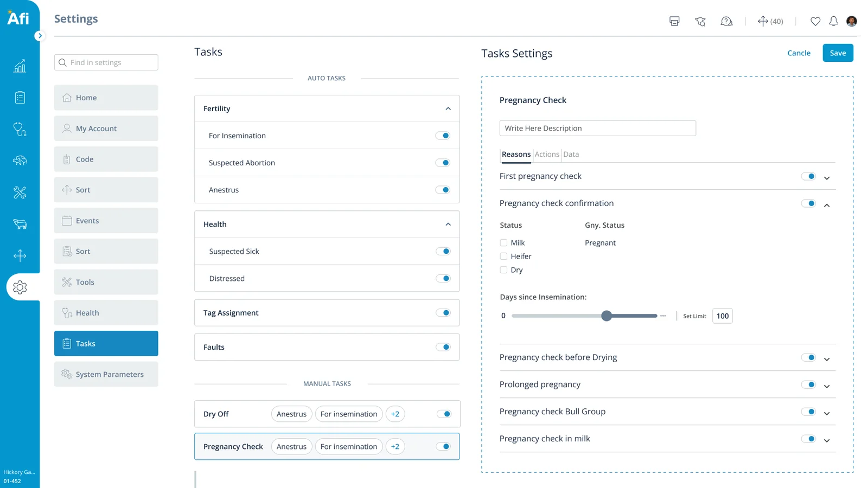Open the sorting arrows sidebar icon
This screenshot has width=868, height=488.
[20, 255]
